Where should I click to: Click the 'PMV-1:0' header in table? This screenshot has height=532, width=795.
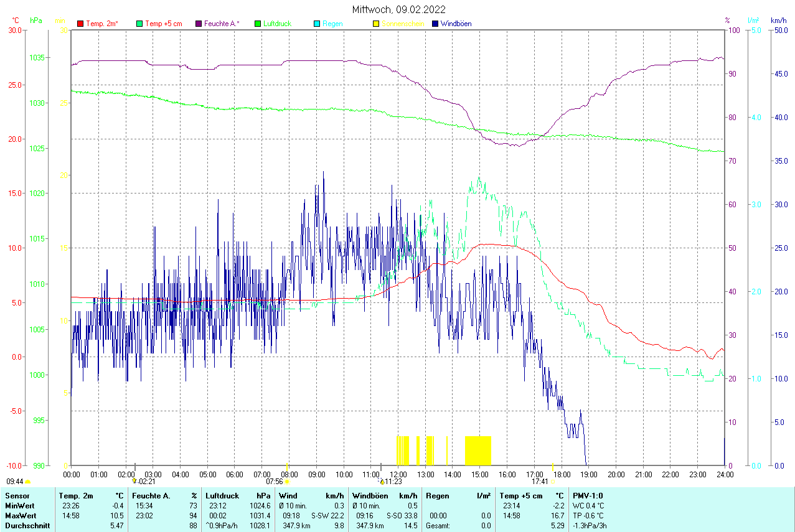coord(588,496)
